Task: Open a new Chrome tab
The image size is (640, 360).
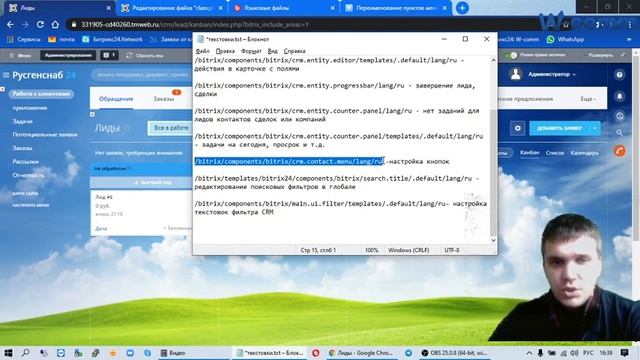Action: pos(462,8)
